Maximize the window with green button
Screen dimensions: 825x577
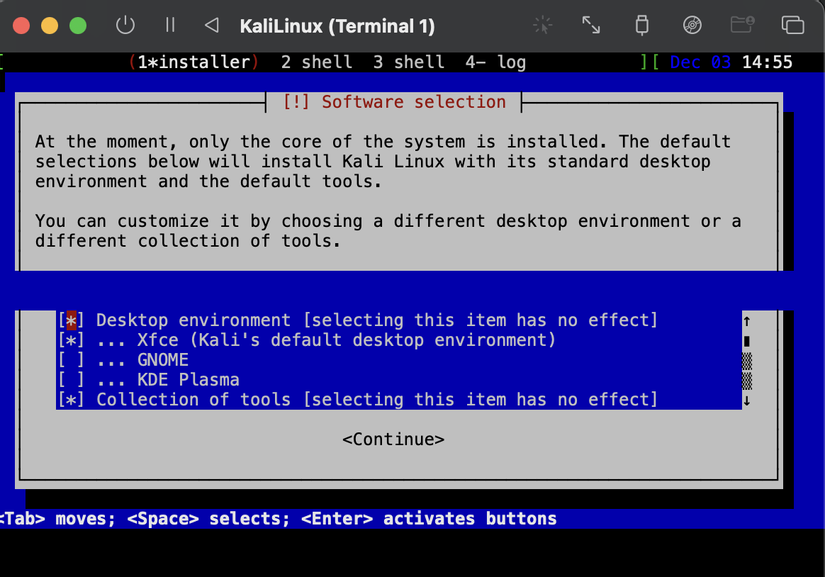[x=78, y=26]
